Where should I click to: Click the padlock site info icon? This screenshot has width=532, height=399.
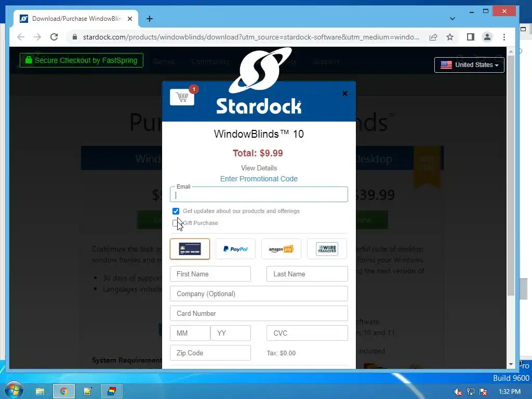[x=75, y=37]
